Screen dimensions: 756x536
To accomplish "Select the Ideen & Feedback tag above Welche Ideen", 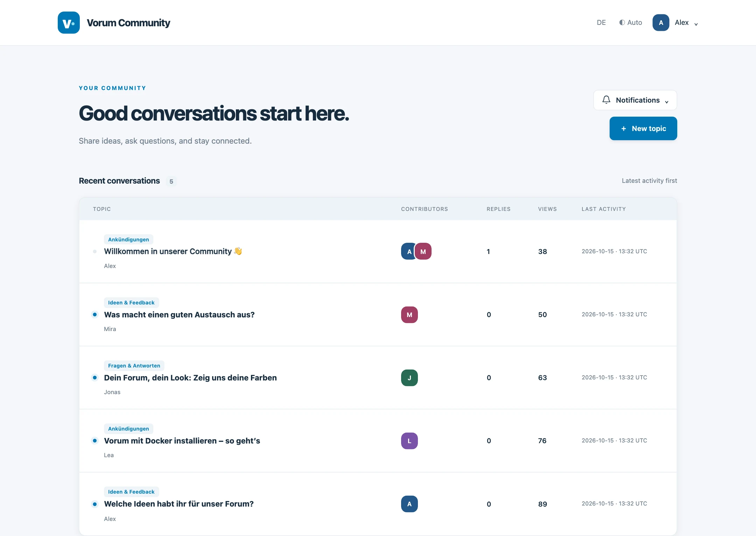I will point(131,492).
